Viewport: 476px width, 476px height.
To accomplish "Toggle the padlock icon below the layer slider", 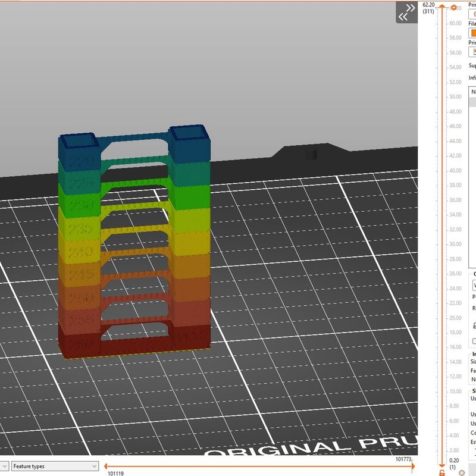I will coord(441,472).
